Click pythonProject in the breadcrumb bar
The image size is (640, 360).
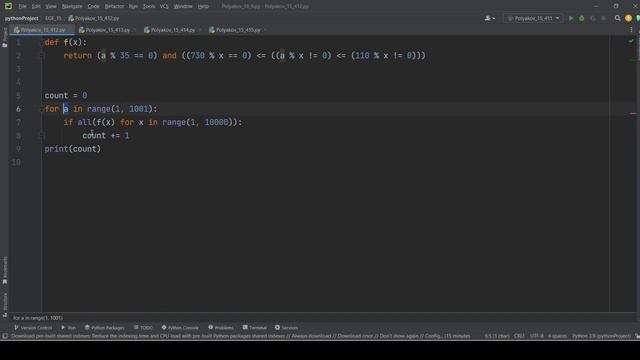click(22, 18)
